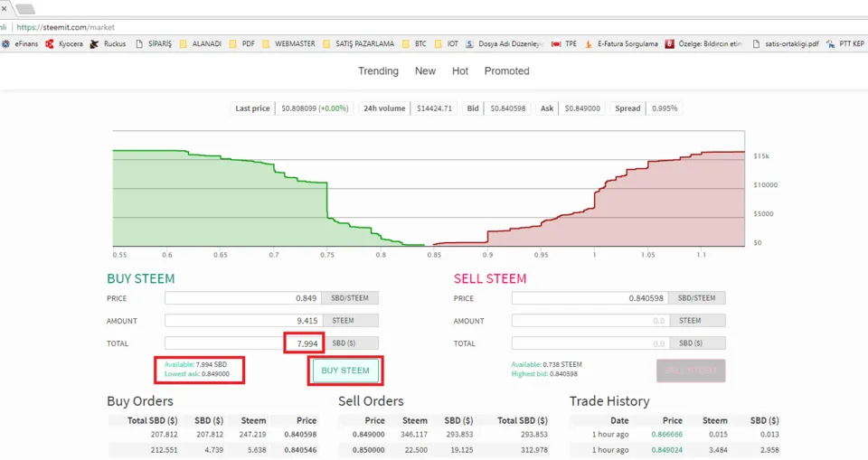Edit the Sell Steem amount field

click(590, 321)
